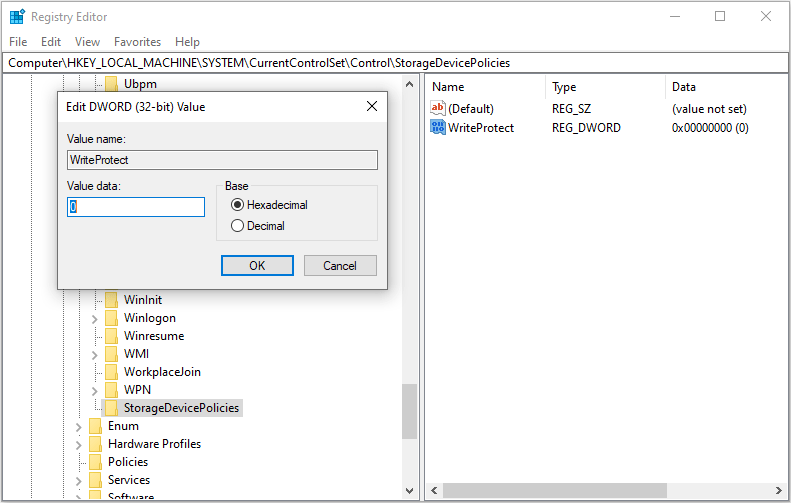Click the Hardware Profiles folder icon

coord(95,444)
